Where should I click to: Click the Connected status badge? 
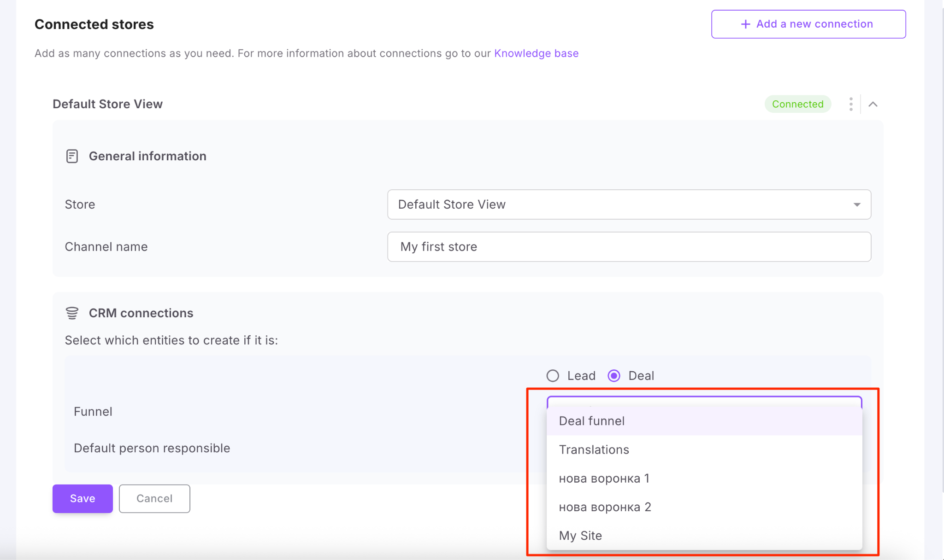pos(797,104)
